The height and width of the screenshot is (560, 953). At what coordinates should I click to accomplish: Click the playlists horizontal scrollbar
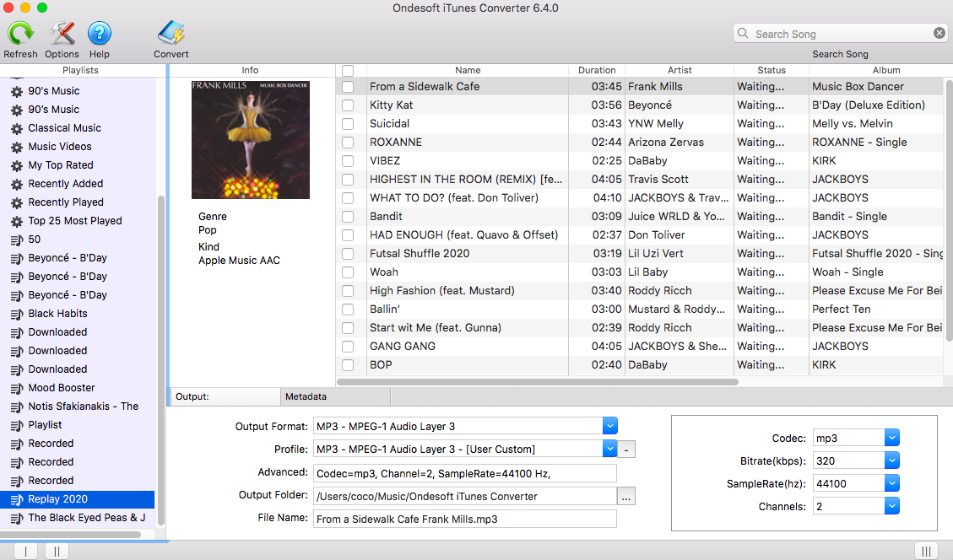[x=71, y=535]
